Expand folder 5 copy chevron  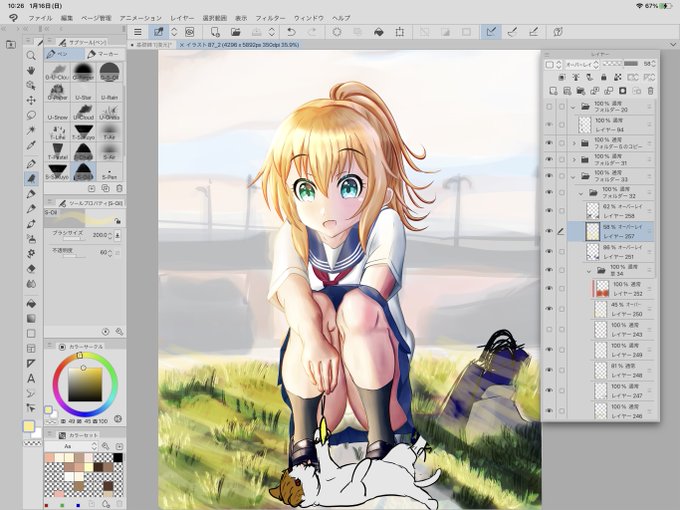pos(574,143)
